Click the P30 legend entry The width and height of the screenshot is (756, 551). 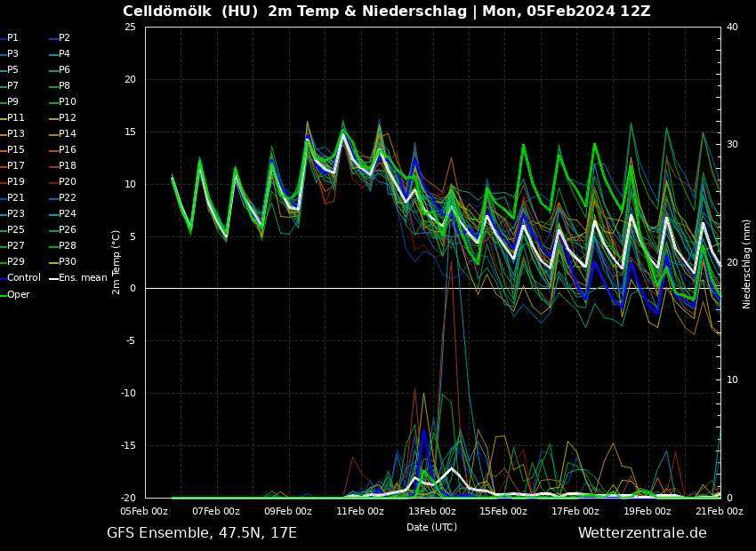(67, 262)
